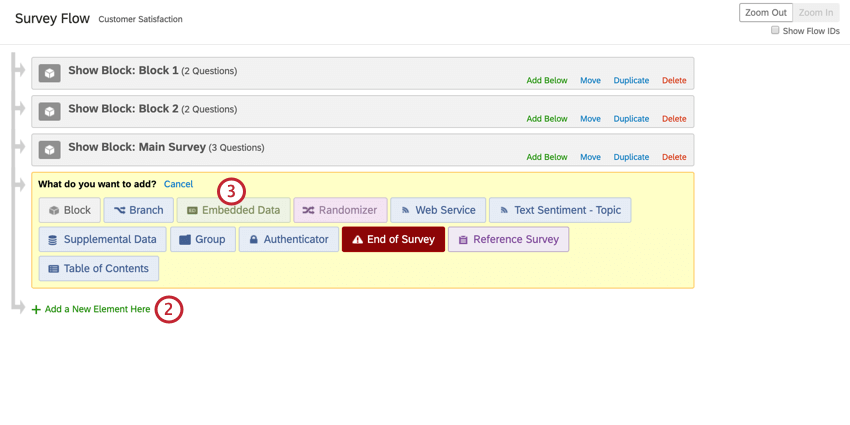This screenshot has width=850, height=425.
Task: Enable the Show Flow IDs checkbox
Action: click(x=775, y=30)
